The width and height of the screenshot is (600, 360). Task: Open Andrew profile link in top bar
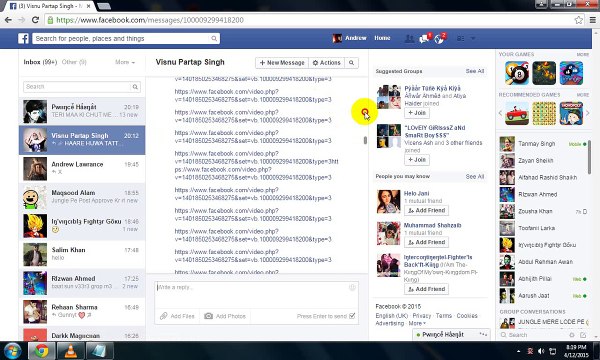(x=350, y=38)
